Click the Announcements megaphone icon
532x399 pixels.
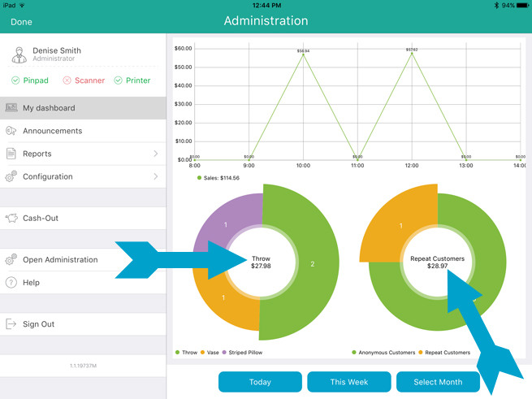11,131
